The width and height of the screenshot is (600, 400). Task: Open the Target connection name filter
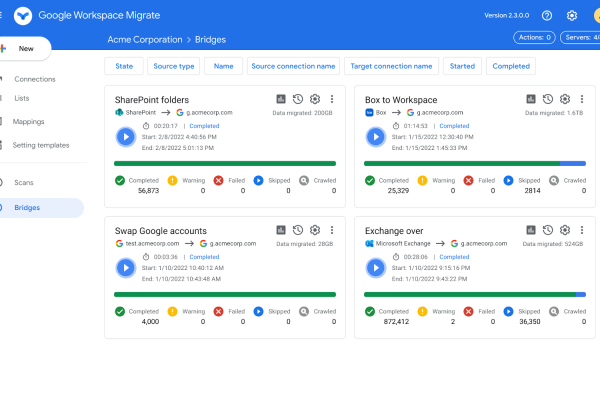tap(391, 66)
